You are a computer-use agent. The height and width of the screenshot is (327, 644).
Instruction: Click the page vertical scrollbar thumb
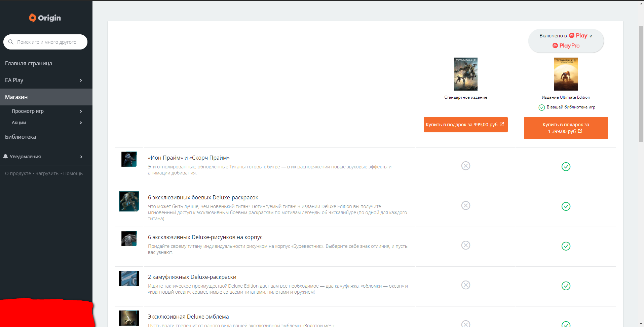(641, 84)
